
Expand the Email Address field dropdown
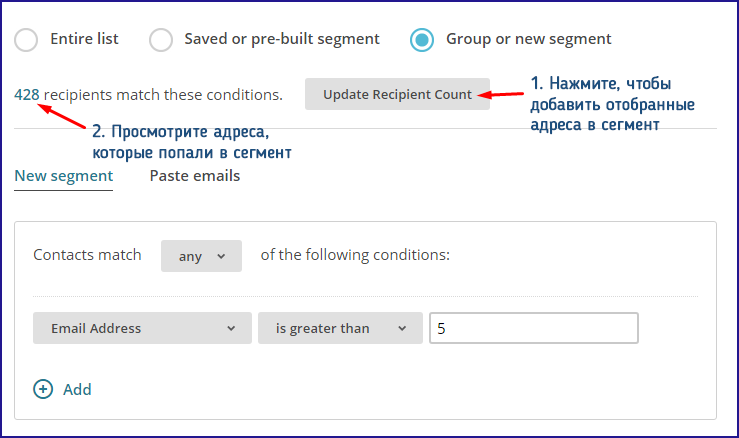point(141,328)
